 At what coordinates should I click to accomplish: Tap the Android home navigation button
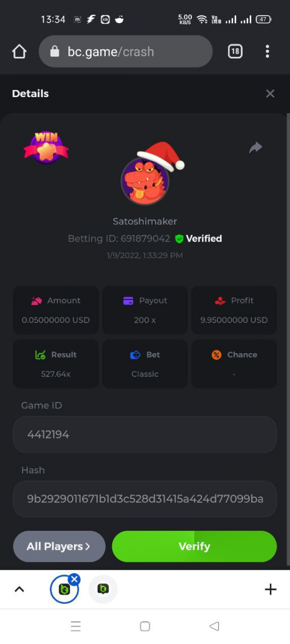tap(144, 626)
